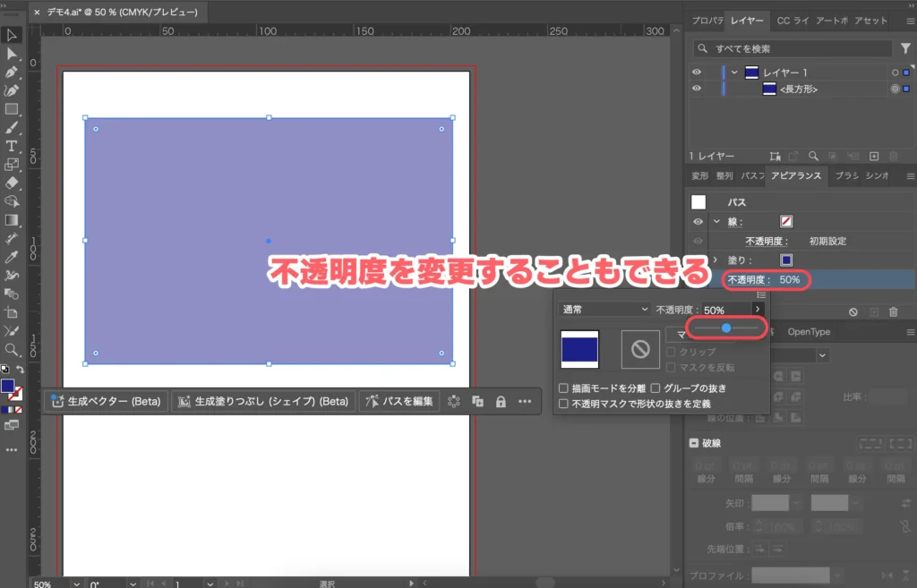The width and height of the screenshot is (917, 588).
Task: Click the opacity slider handle
Action: click(726, 328)
